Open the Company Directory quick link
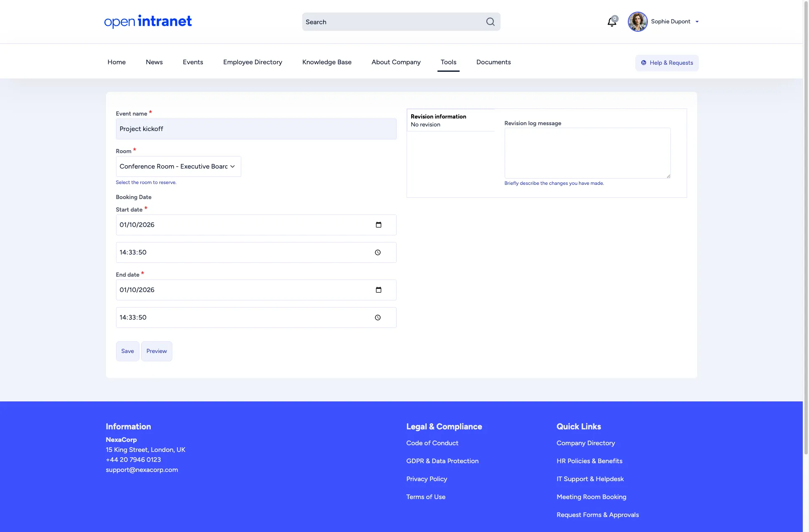The image size is (809, 532). click(x=586, y=443)
